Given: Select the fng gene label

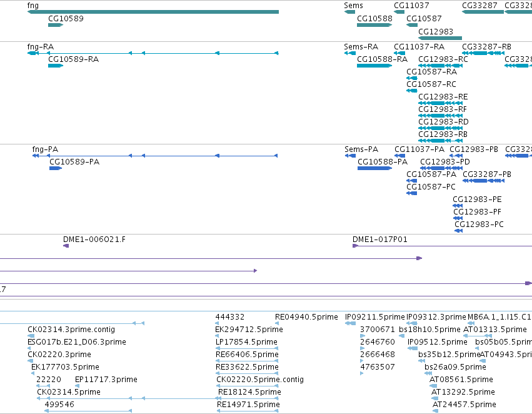Looking at the screenshot, I should point(33,6).
